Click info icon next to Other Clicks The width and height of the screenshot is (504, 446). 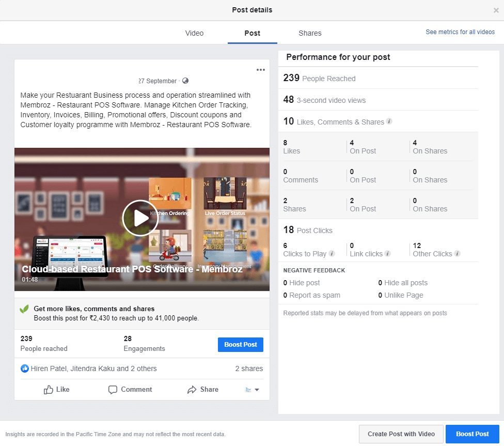tap(458, 253)
